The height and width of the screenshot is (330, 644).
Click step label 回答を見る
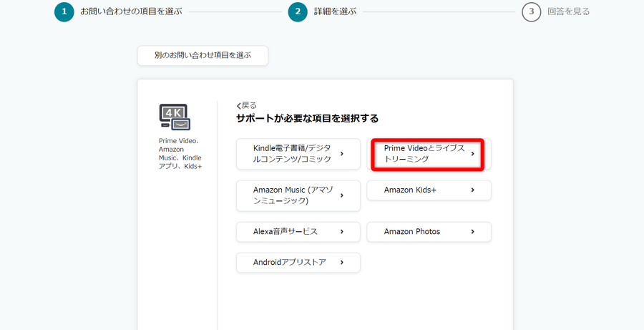[x=569, y=12]
